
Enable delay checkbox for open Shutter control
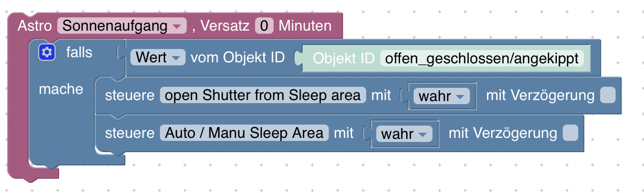click(607, 95)
